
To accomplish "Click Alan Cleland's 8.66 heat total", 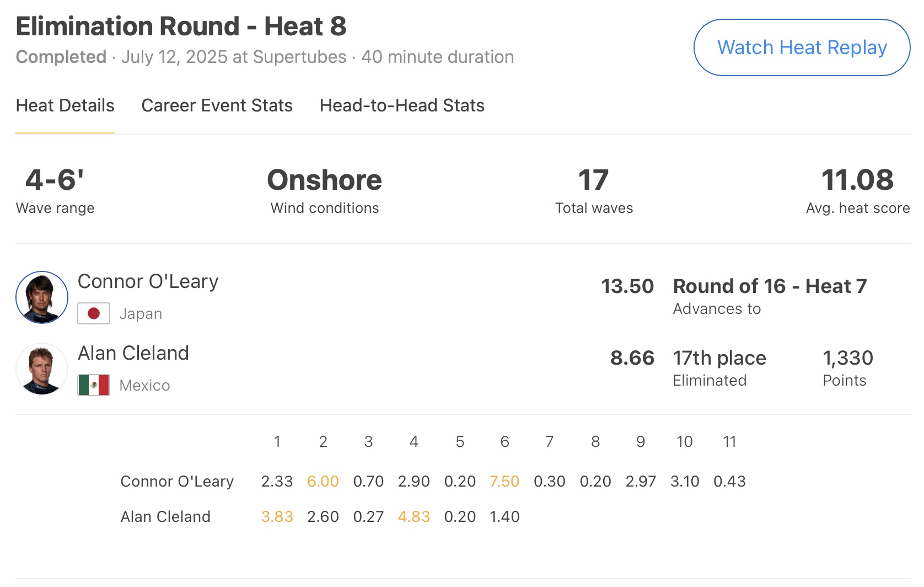I will (632, 358).
